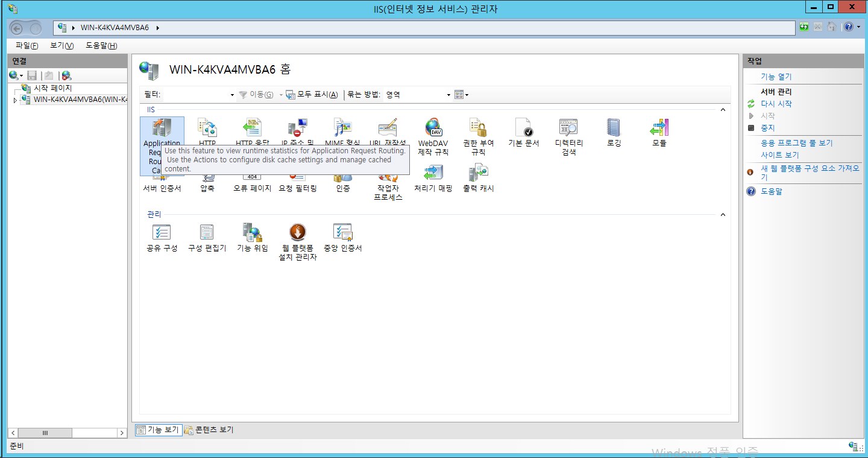Open the 기본 문서 feature icon

tap(523, 127)
